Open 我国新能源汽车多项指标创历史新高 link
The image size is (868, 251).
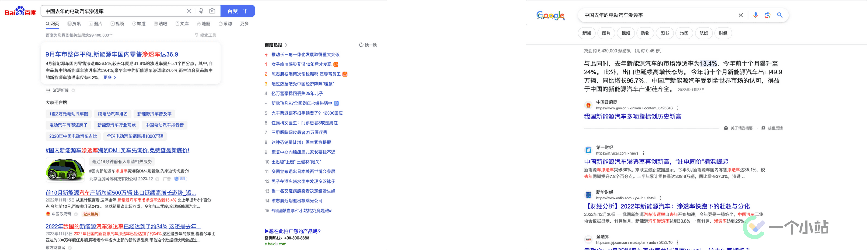(x=632, y=117)
